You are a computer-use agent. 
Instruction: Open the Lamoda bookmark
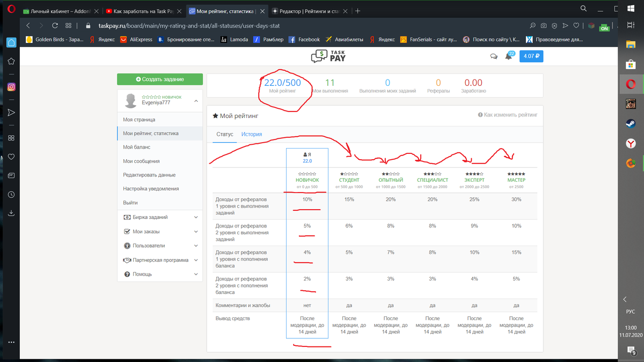[x=235, y=39]
